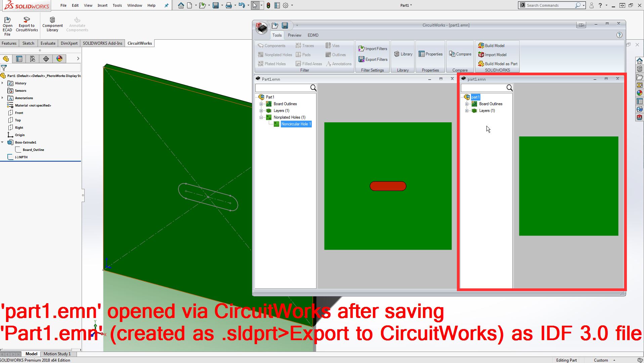The image size is (644, 363).
Task: Toggle Outlines filter
Action: tap(336, 54)
